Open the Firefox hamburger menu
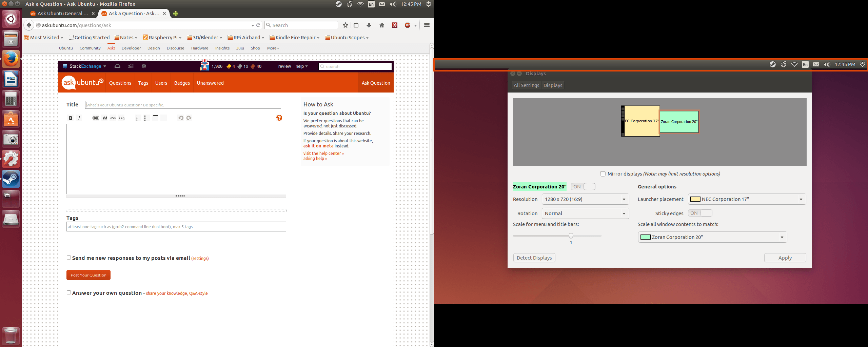This screenshot has width=868, height=347. (427, 25)
